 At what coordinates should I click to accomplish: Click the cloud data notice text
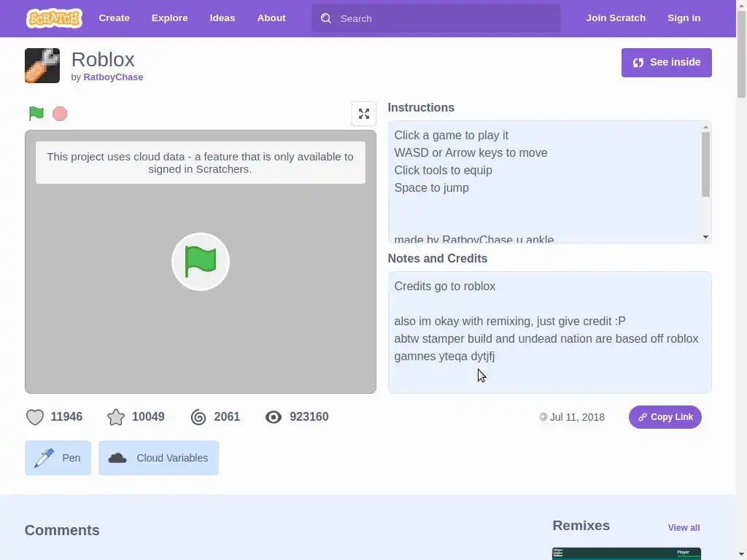click(x=200, y=163)
